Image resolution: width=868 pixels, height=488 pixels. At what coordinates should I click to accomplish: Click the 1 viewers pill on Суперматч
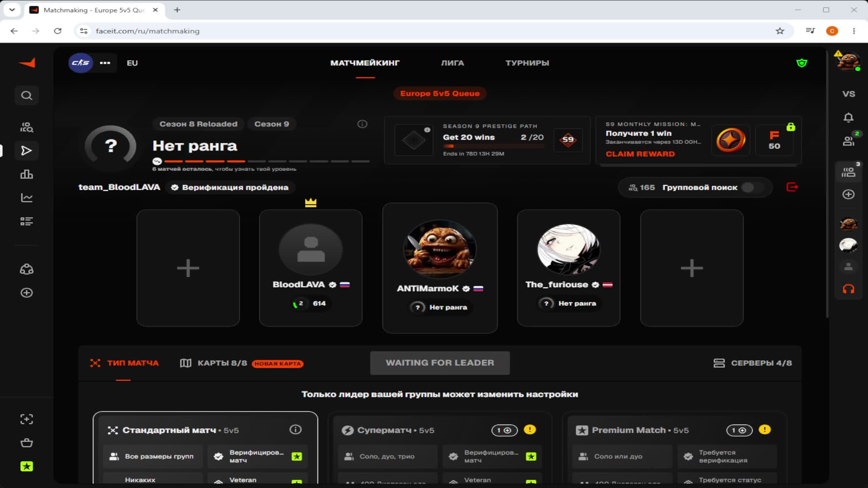(x=505, y=430)
